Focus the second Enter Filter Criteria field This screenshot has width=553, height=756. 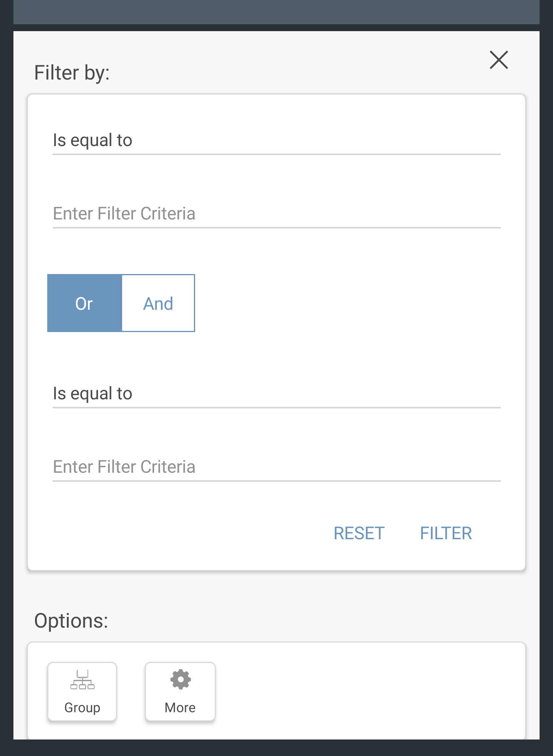[276, 467]
